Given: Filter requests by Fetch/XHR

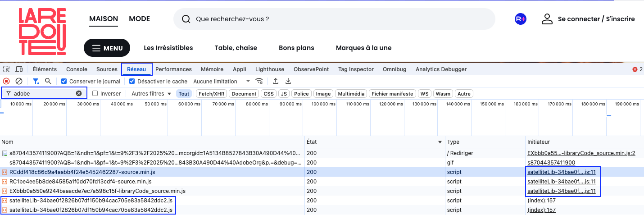Looking at the screenshot, I should point(211,94).
